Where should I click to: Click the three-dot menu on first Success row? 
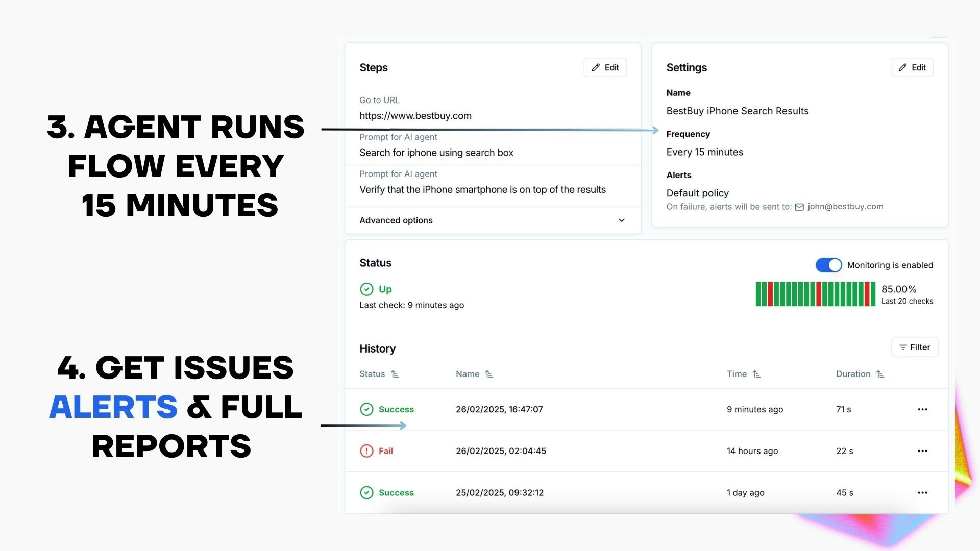(x=922, y=409)
